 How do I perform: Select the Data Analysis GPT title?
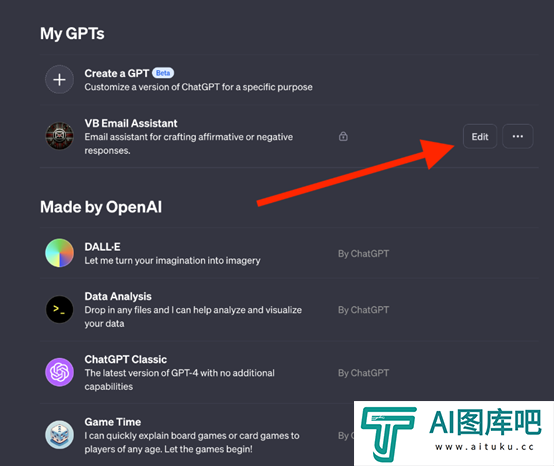118,296
